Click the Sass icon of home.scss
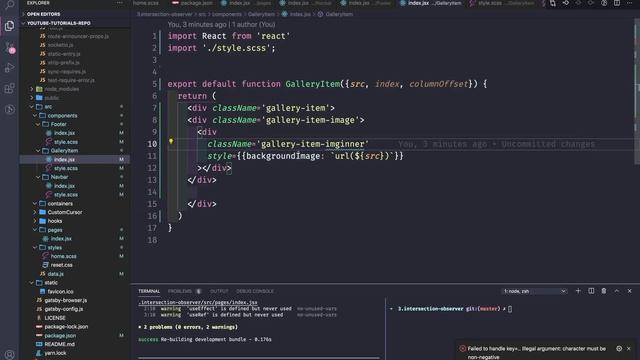The height and width of the screenshot is (360, 640). (45, 256)
